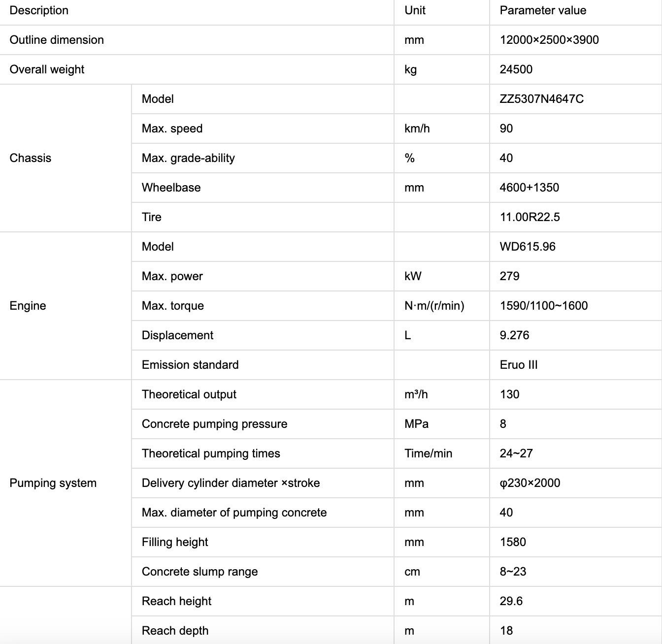Click the Pumping system group label
Image resolution: width=662 pixels, height=644 pixels.
pos(53,483)
